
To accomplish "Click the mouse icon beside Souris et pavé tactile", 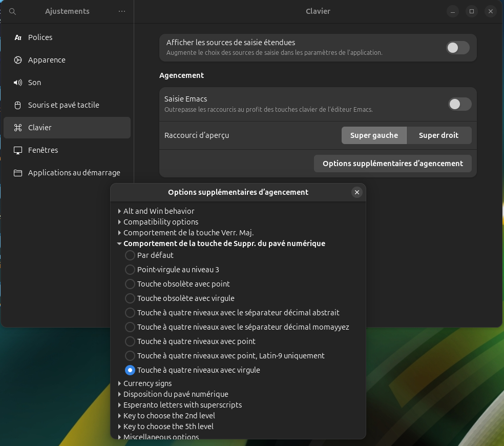I will [x=18, y=105].
